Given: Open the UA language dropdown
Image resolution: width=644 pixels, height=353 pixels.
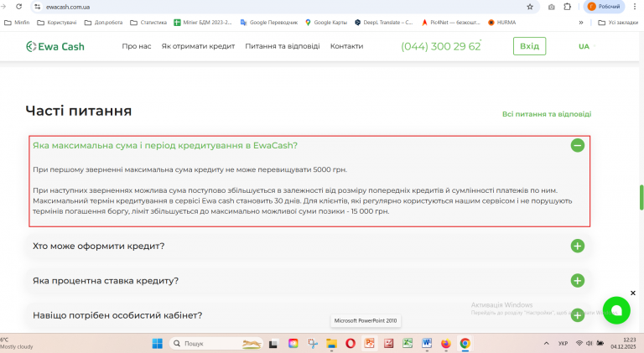Looking at the screenshot, I should click(x=586, y=46).
